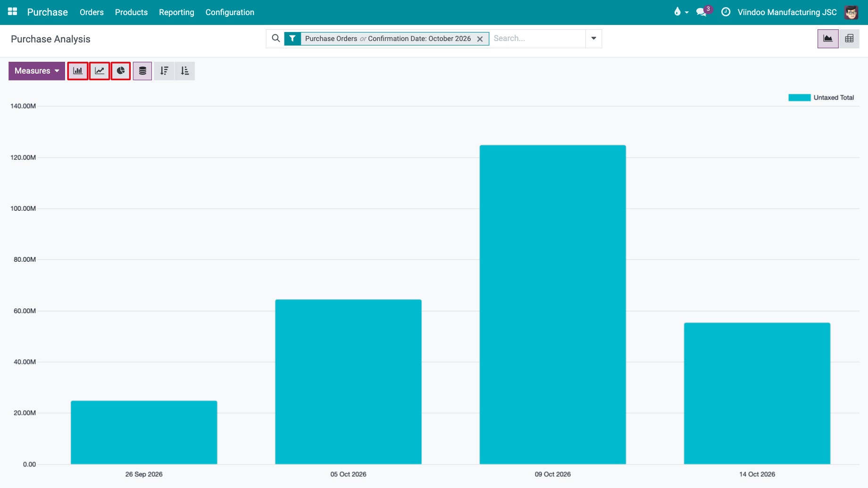Sort bars in descending order

coord(164,71)
